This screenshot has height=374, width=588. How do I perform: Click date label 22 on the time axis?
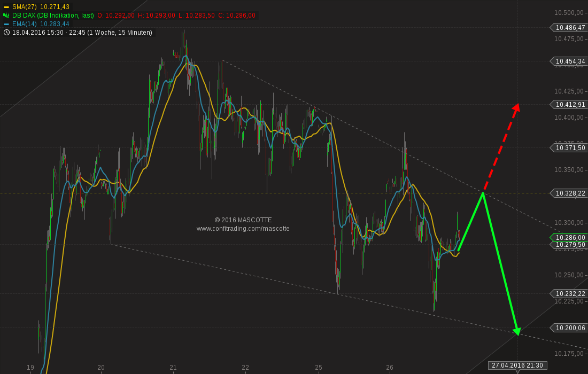(245, 368)
